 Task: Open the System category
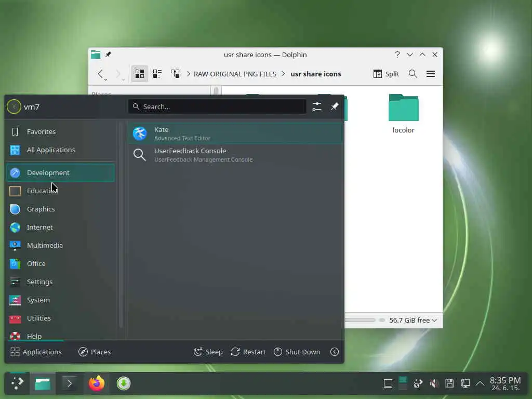(60, 300)
